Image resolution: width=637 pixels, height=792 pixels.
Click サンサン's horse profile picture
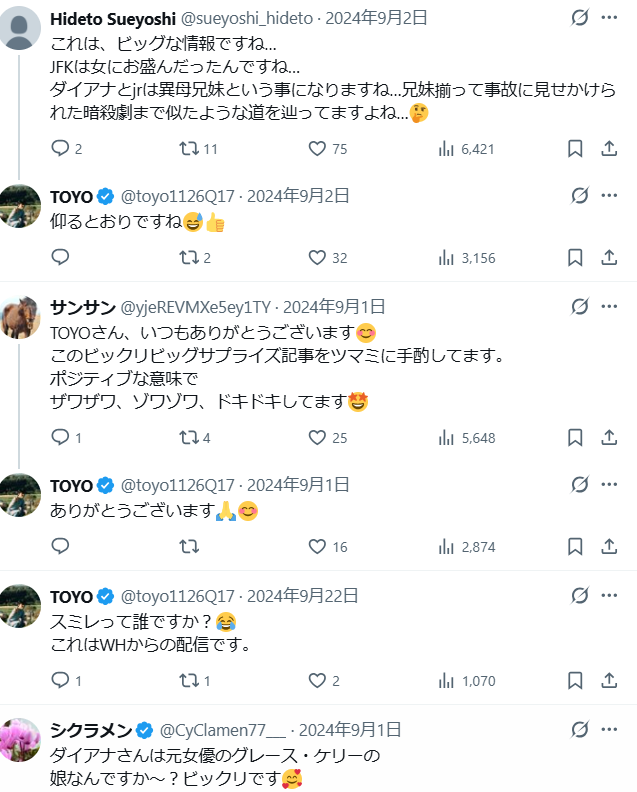click(x=20, y=317)
